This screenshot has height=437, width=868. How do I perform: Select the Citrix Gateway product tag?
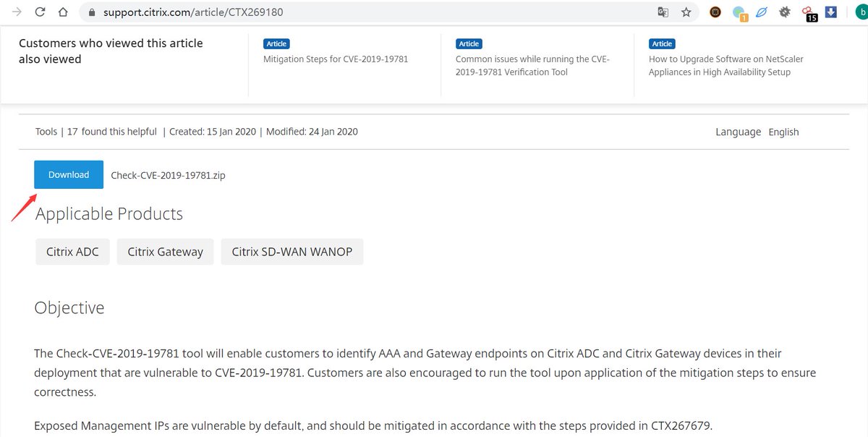tap(165, 252)
